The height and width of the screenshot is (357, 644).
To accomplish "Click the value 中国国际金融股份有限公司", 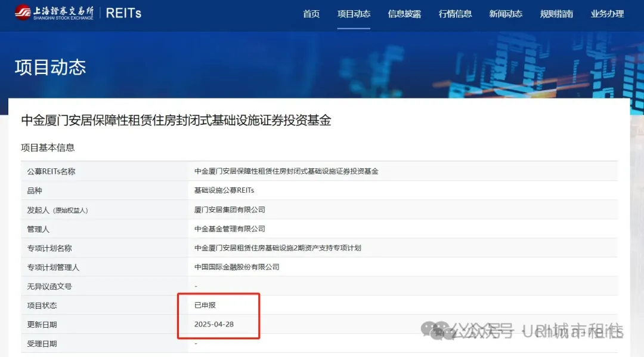I will (237, 267).
